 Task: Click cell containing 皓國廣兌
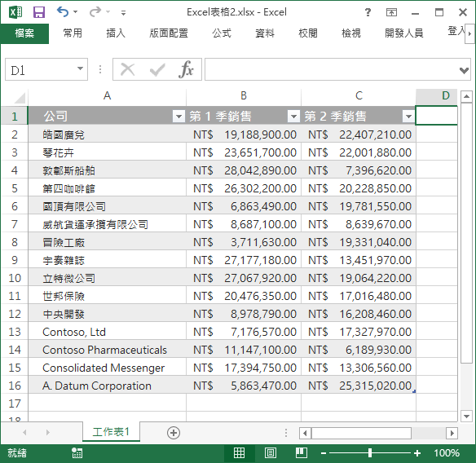107,134
